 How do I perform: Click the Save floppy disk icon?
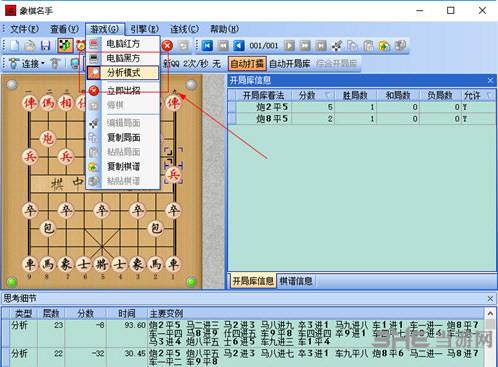(x=45, y=45)
